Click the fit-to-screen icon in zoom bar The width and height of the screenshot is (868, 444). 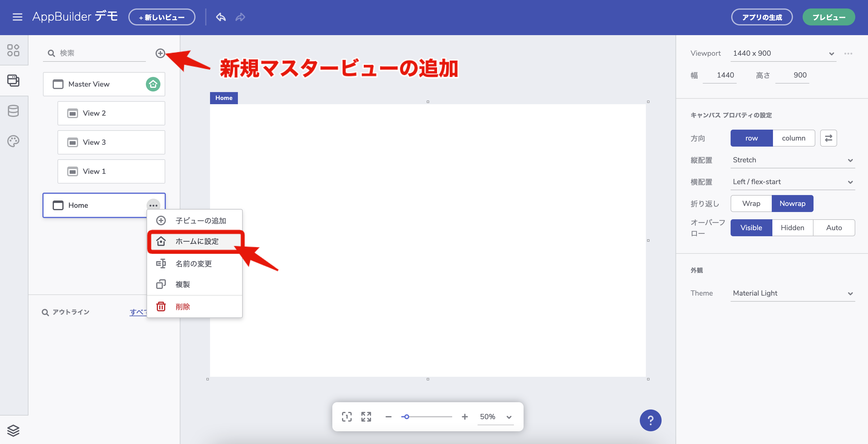[x=347, y=417]
